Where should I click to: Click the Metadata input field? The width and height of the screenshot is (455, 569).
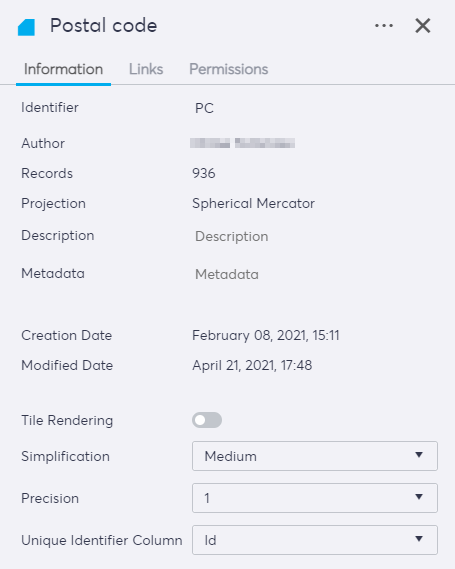[315, 274]
